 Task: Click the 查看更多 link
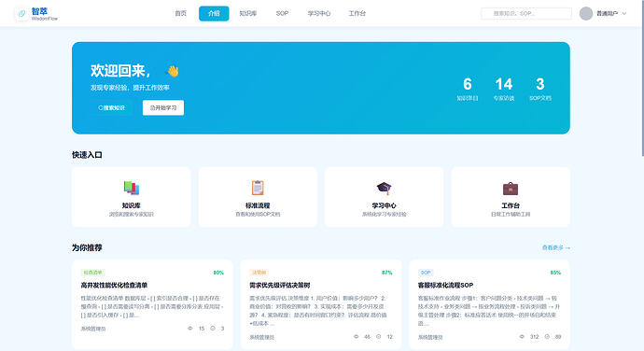pos(556,247)
